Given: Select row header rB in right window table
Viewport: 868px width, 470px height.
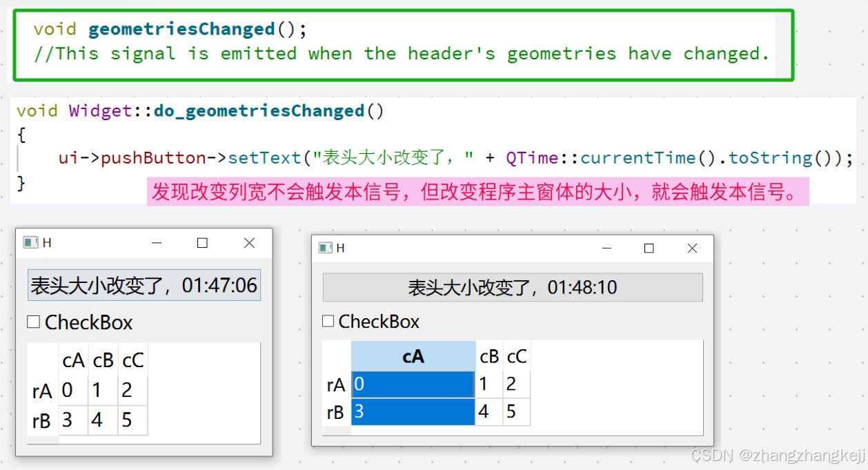Looking at the screenshot, I should coord(337,412).
